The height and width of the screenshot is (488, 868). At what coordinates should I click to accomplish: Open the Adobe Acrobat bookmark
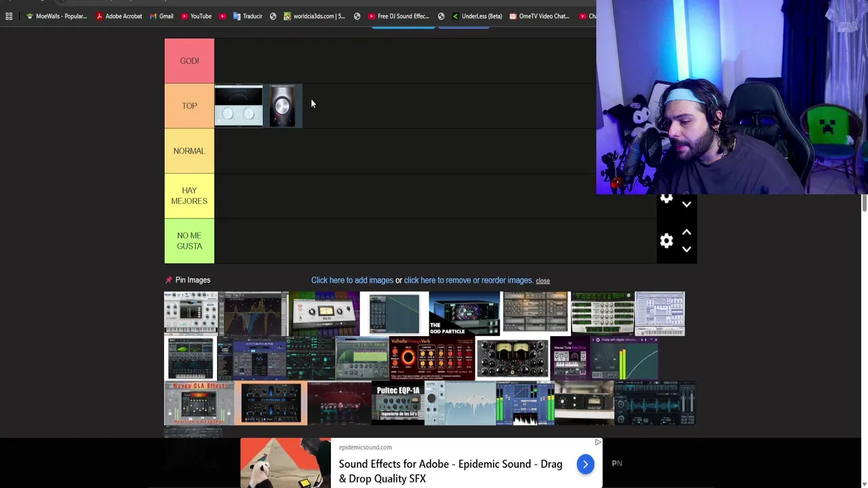pyautogui.click(x=119, y=16)
